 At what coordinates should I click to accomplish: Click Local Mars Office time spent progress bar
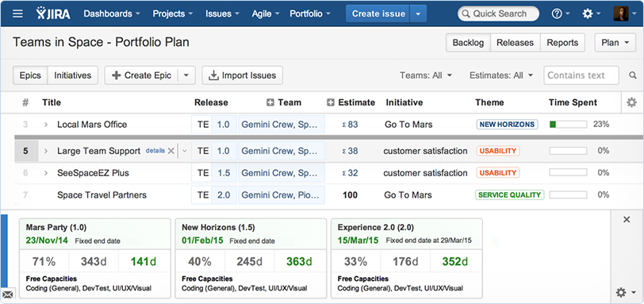[x=568, y=124]
